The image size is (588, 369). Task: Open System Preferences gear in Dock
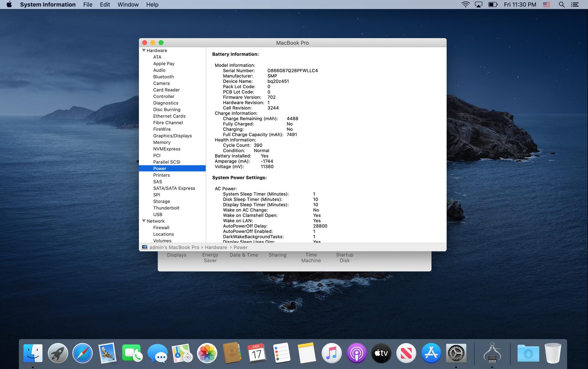456,353
